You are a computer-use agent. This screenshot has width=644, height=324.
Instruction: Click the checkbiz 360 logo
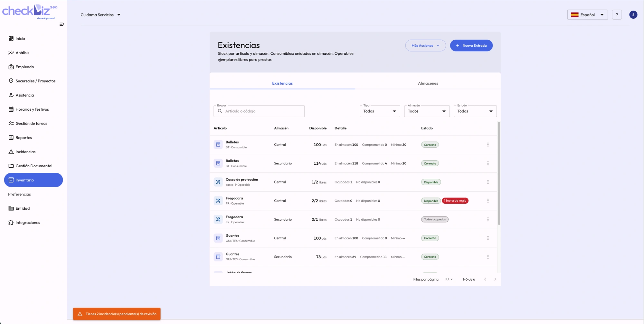30,12
